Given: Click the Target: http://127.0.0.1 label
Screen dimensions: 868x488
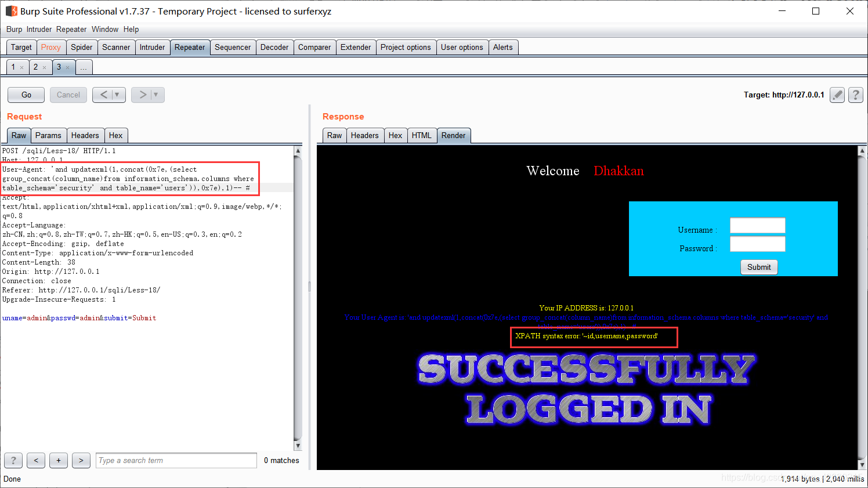Looking at the screenshot, I should (784, 95).
